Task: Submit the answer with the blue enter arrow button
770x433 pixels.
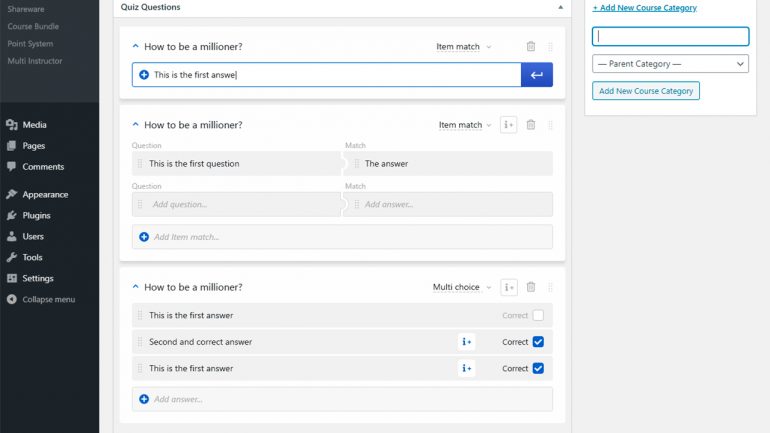Action: coord(537,75)
